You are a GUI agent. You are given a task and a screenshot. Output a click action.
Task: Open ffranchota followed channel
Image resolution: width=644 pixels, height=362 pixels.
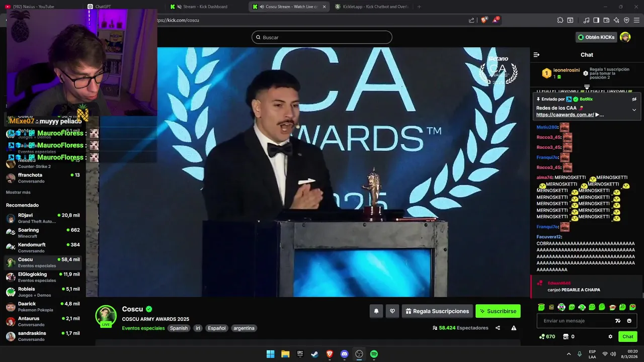click(x=43, y=178)
